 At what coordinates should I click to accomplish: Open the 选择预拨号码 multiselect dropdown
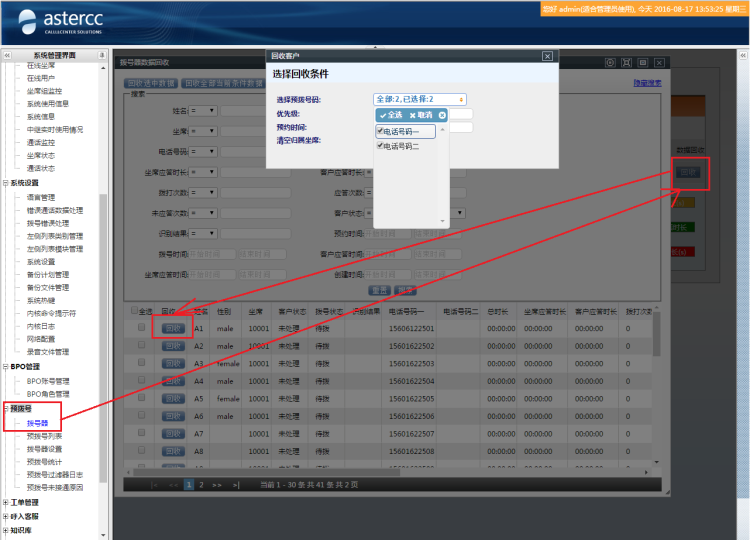pos(419,100)
